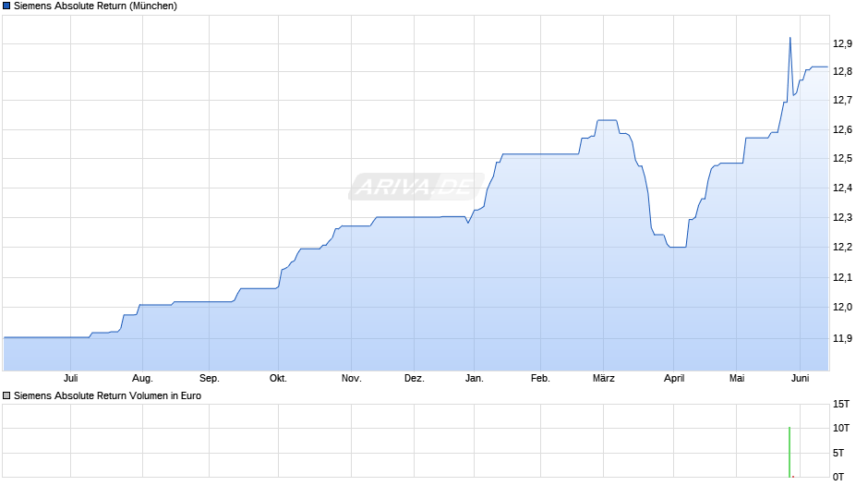
Task: Select the 'Okt.' month label on the axis
Action: pyautogui.click(x=278, y=379)
